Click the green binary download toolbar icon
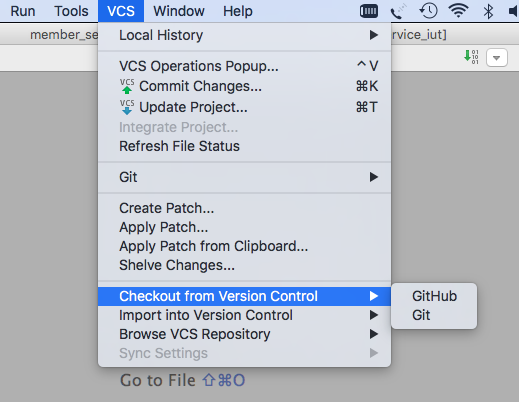The width and height of the screenshot is (519, 402). [x=471, y=57]
